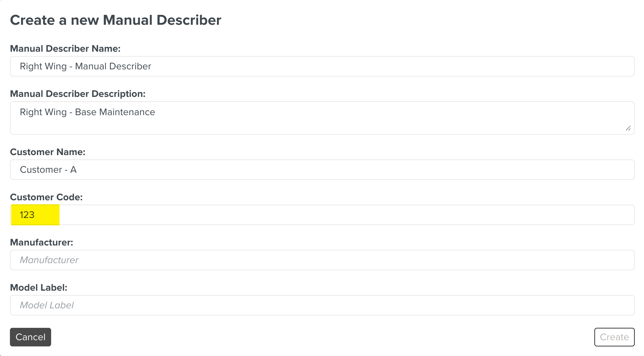The image size is (644, 356).
Task: Focus the empty Model Label input field
Action: tap(322, 305)
